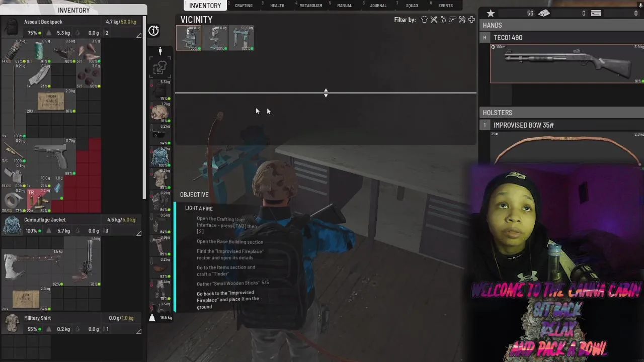Select the Improvised Bow in Holsters
The image size is (644, 362).
pos(567,148)
